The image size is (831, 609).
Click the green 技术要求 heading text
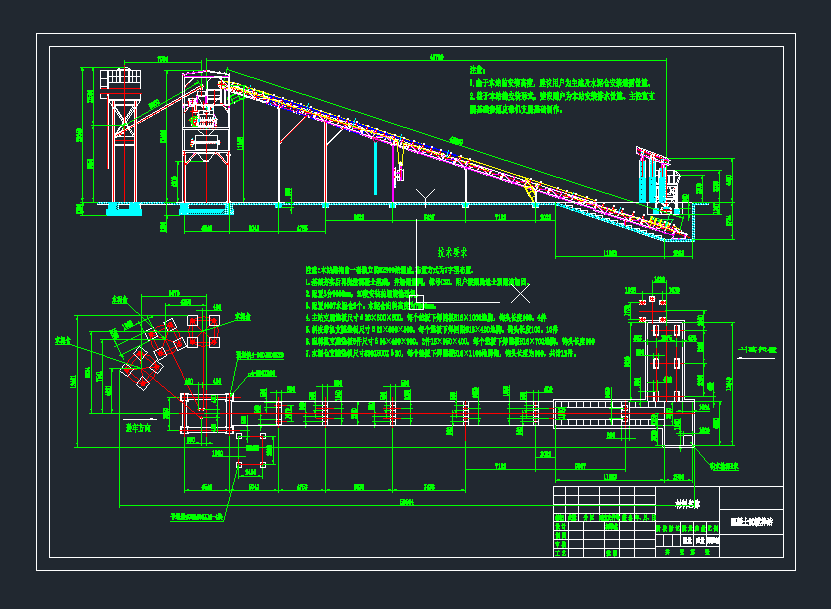pos(453,254)
